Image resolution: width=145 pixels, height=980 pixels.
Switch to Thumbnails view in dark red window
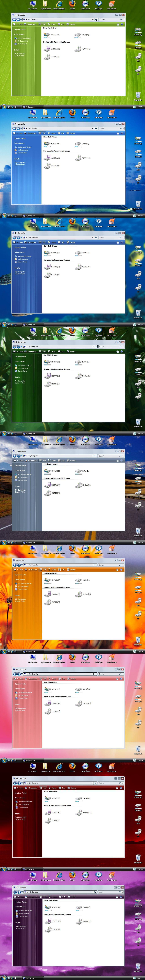(x=31, y=788)
